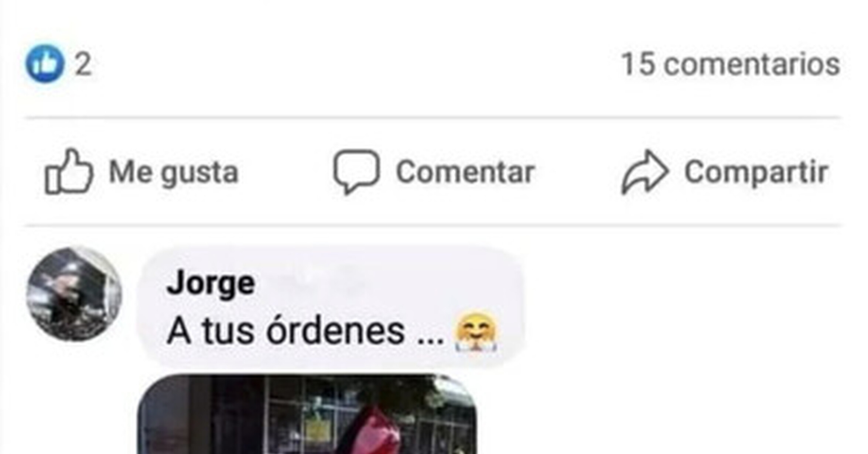This screenshot has width=868, height=454.
Task: Tap the Compartir label
Action: pos(756,172)
